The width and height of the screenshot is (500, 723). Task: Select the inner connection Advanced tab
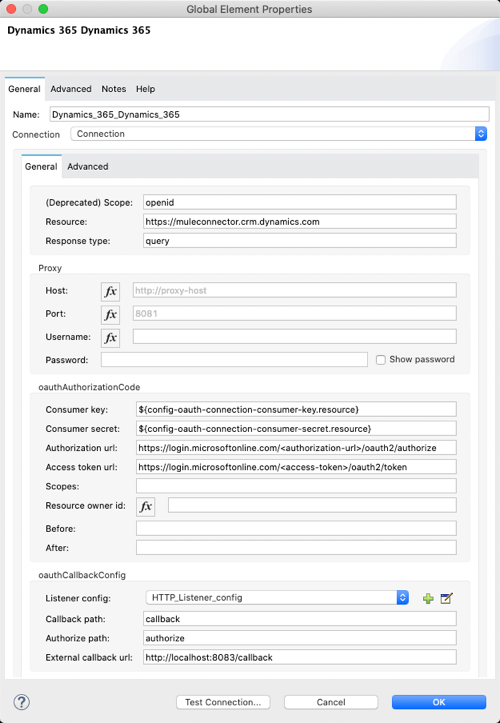pyautogui.click(x=88, y=166)
